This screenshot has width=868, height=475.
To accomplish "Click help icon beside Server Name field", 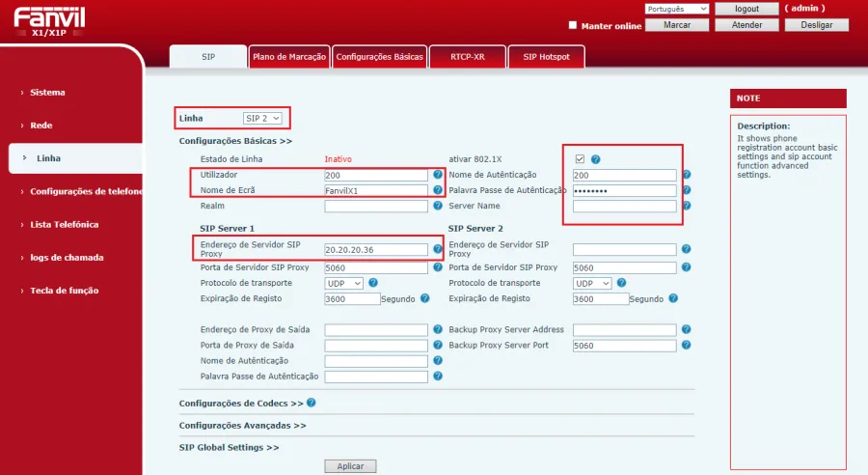I will tap(687, 206).
